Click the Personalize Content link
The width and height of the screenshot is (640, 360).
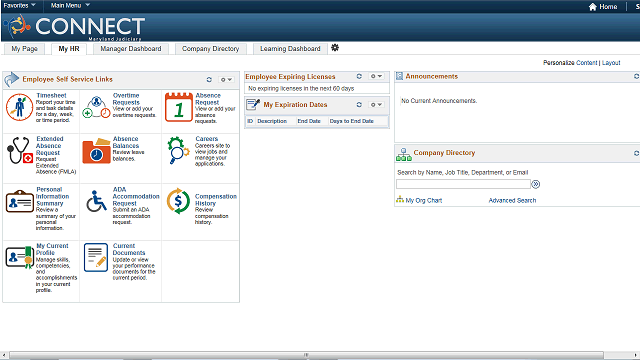pyautogui.click(x=587, y=63)
